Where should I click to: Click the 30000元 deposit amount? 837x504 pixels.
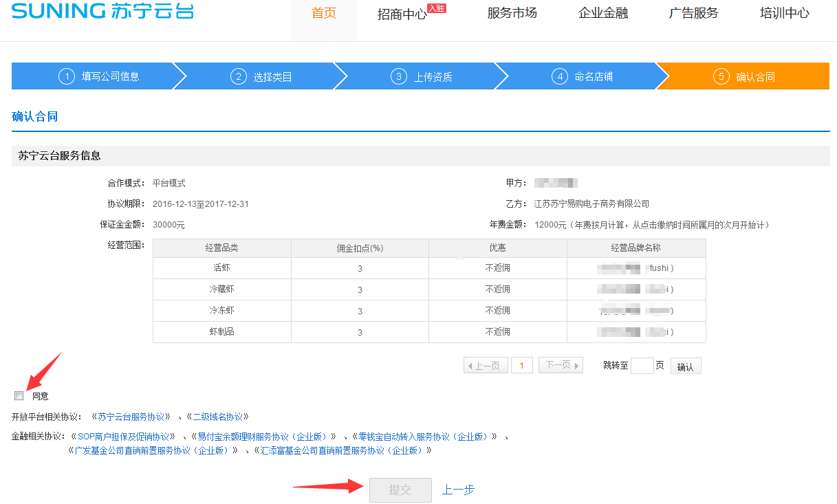coord(169,225)
